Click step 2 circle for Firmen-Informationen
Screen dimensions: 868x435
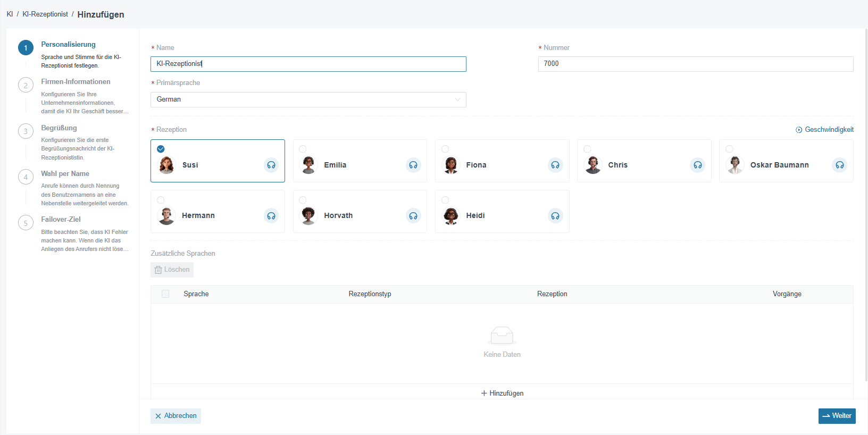pos(26,85)
